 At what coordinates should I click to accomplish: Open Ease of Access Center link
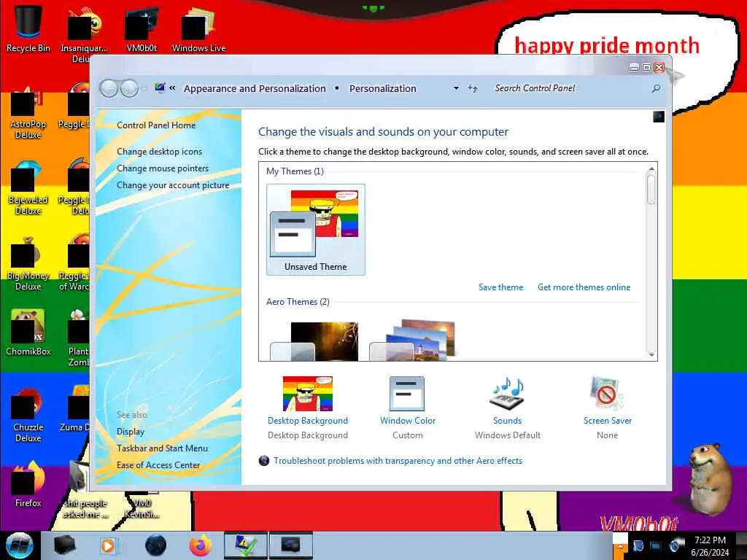pos(158,464)
